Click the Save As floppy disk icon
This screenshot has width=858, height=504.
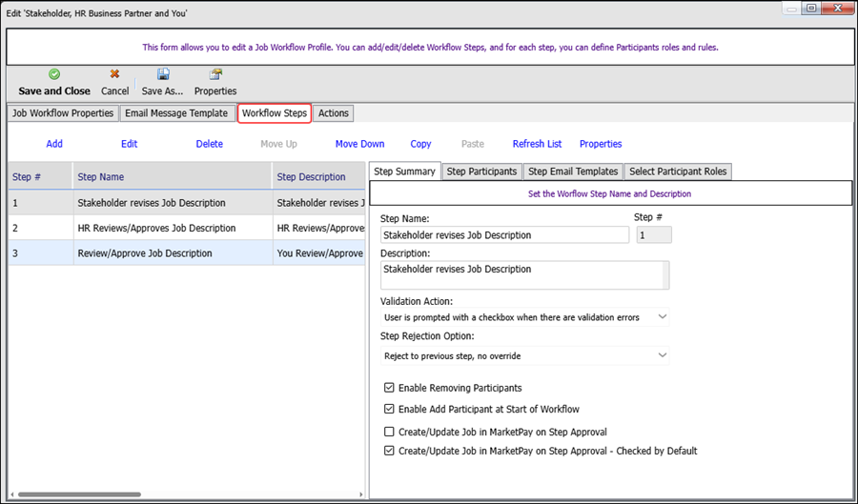(163, 74)
